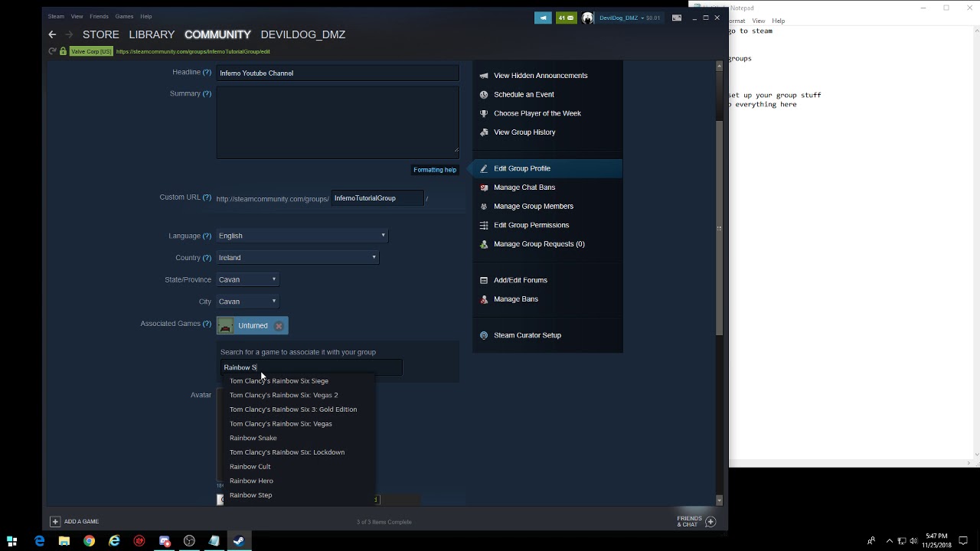This screenshot has width=980, height=551.
Task: Click the Steam Curator Setup icon
Action: click(483, 335)
